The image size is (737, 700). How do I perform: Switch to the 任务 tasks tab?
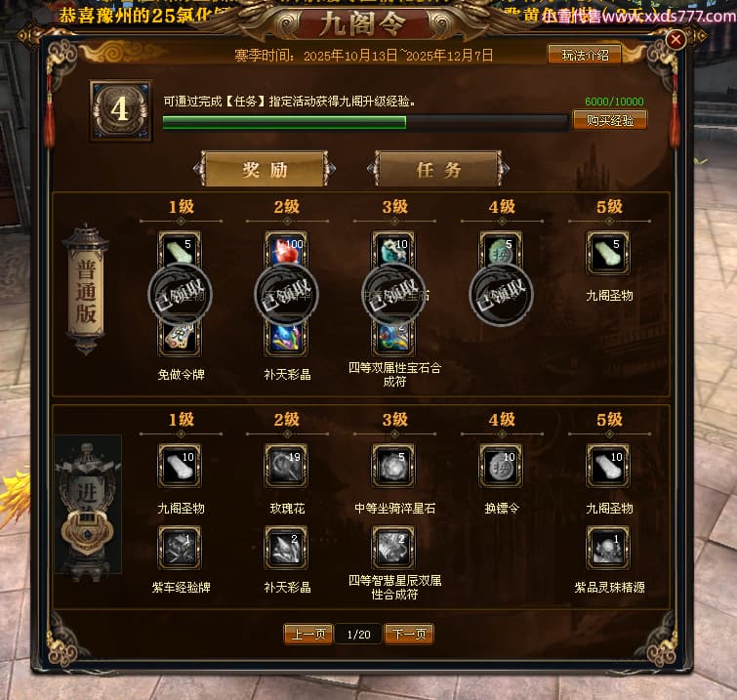(438, 169)
